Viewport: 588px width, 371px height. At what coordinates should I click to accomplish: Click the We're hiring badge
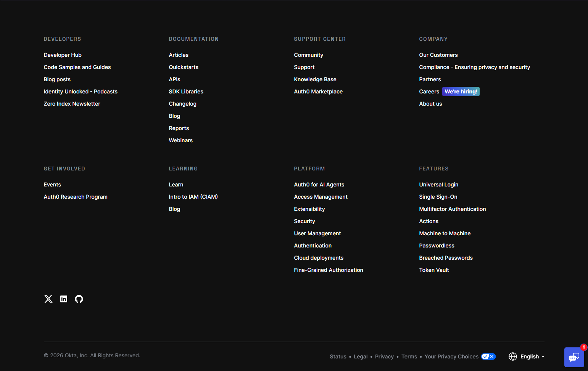[x=461, y=91]
